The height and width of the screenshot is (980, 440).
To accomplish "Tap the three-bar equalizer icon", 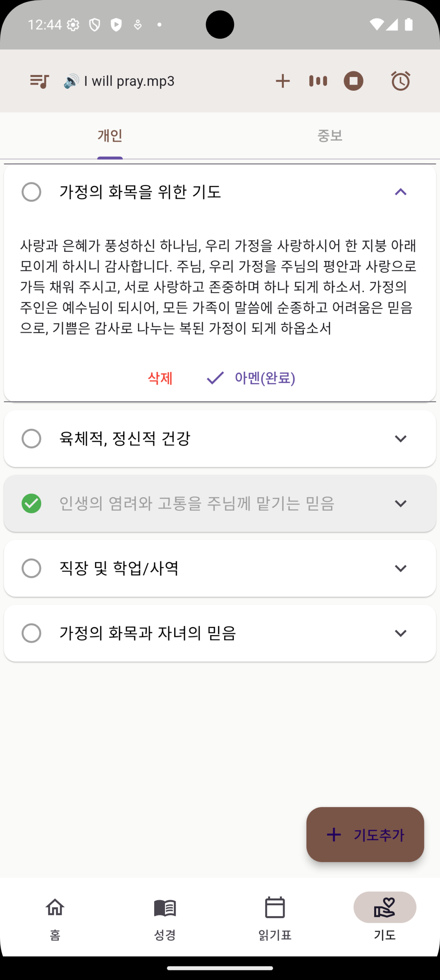I will [318, 81].
